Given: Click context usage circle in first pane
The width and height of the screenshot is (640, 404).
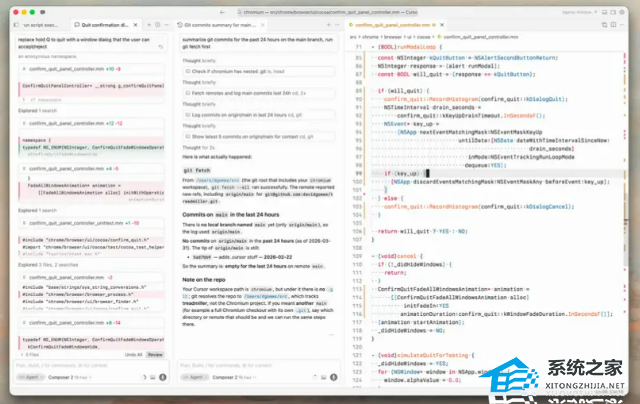Looking at the screenshot, I should pos(144,377).
